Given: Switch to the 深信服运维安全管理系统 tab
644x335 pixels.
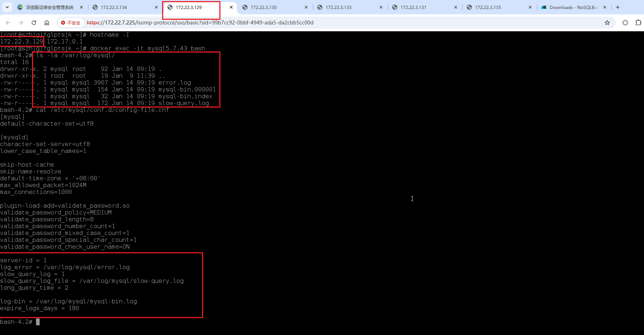Looking at the screenshot, I should [x=49, y=7].
